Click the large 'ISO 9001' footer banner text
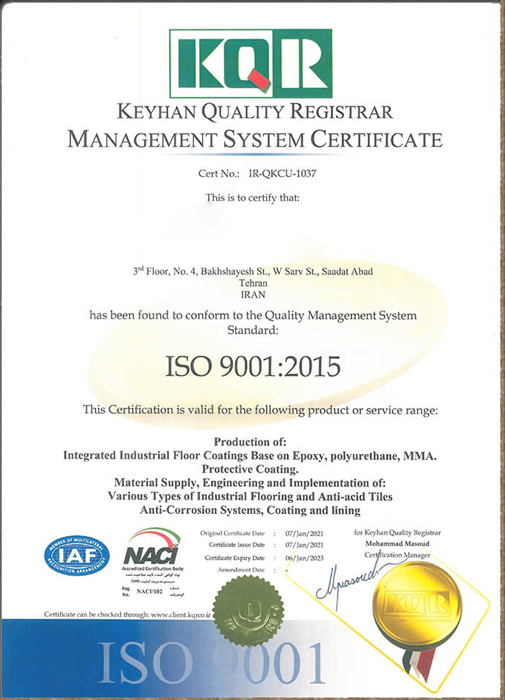 [x=211, y=663]
